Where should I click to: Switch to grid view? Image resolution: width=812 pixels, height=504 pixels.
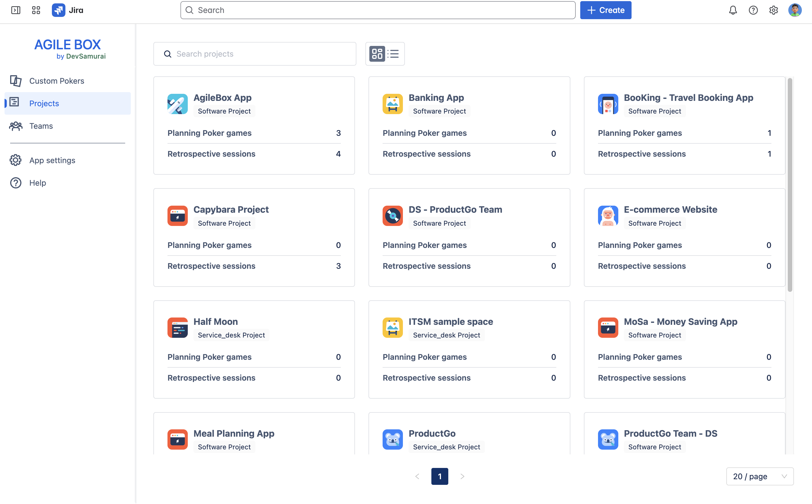377,54
